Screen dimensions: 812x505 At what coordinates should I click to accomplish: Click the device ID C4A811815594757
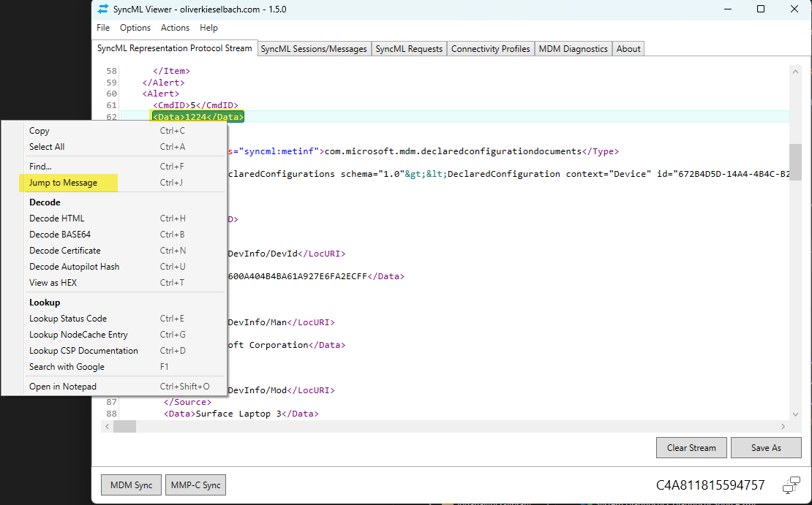click(710, 485)
